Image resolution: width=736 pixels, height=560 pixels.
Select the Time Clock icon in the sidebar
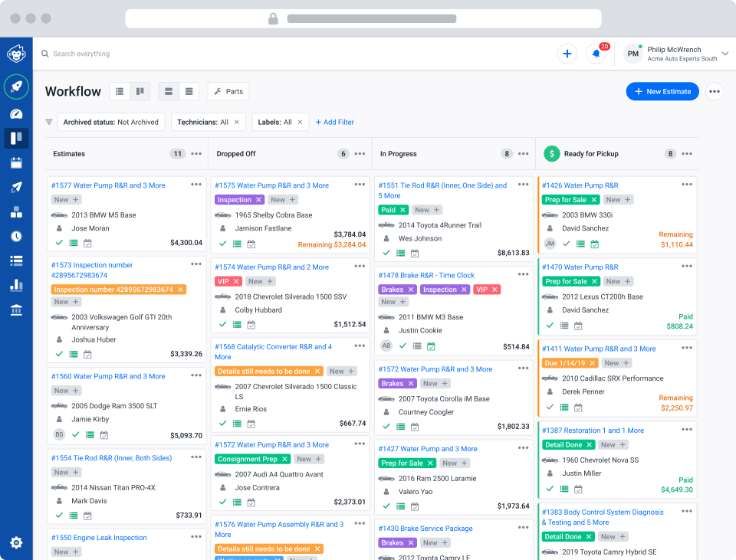16,236
